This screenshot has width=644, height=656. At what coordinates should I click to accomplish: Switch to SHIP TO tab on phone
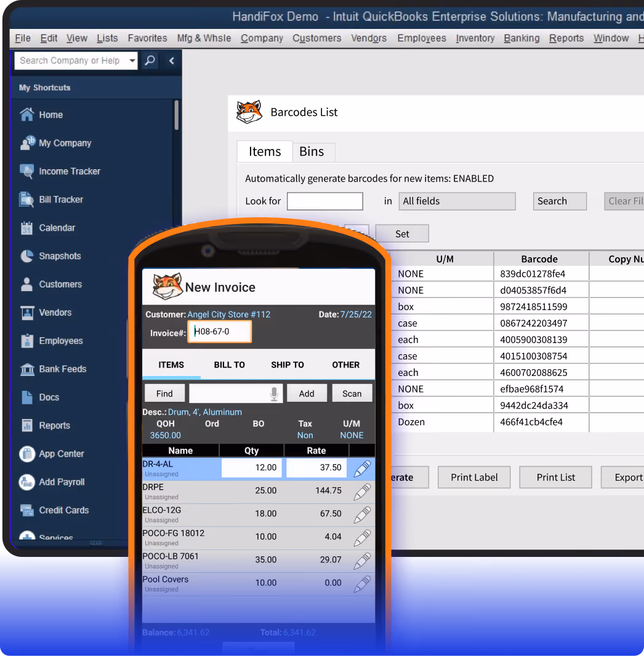[x=288, y=365]
